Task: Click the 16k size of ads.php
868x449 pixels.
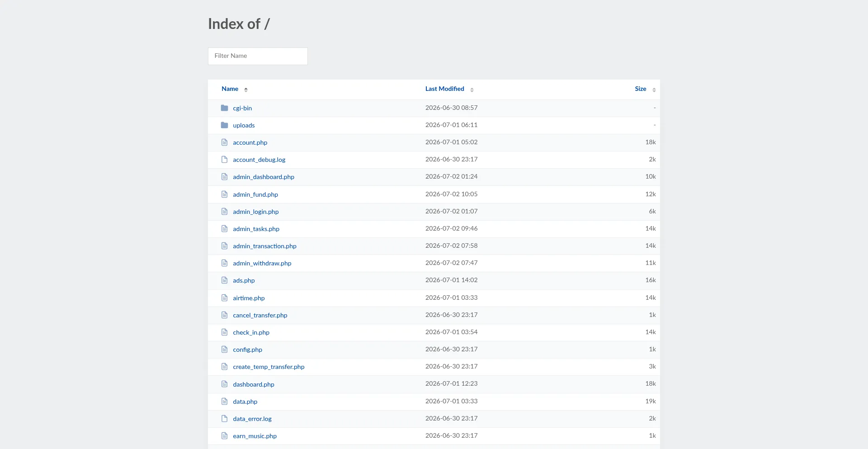Action: pos(650,280)
